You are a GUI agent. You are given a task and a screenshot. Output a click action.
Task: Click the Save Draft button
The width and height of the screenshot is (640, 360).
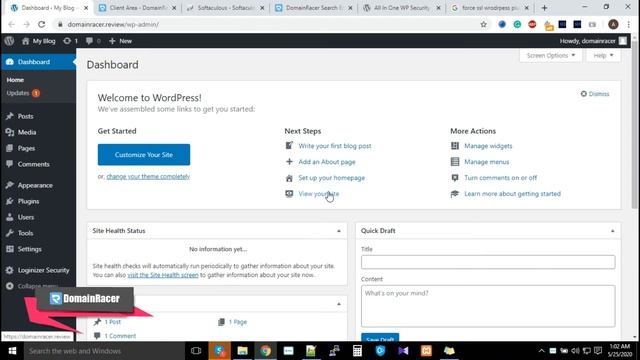(x=380, y=338)
